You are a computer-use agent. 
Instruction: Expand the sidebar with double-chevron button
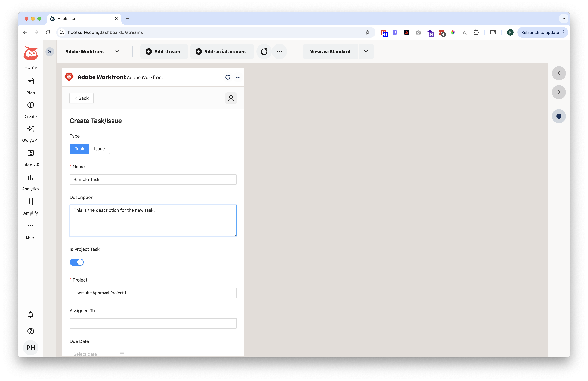coord(50,52)
